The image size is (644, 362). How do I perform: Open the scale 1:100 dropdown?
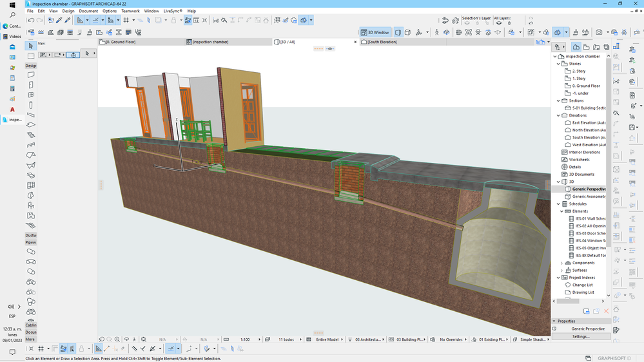click(245, 339)
